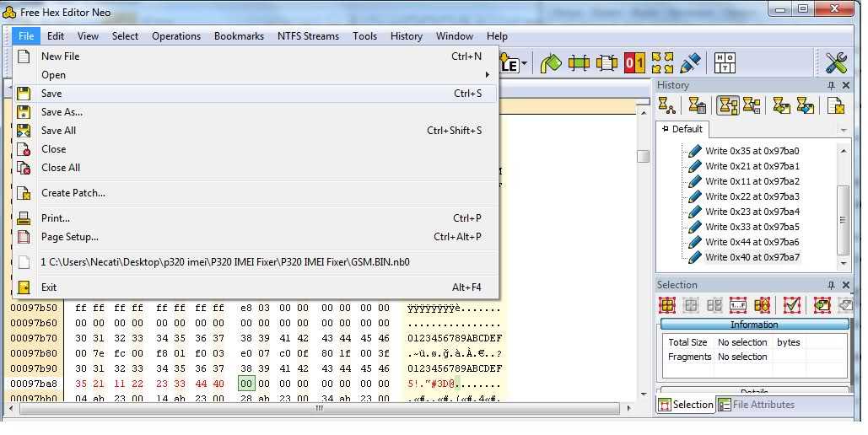Click the address label 00097b70
Viewport: 868px width, 435px height.
[34, 338]
